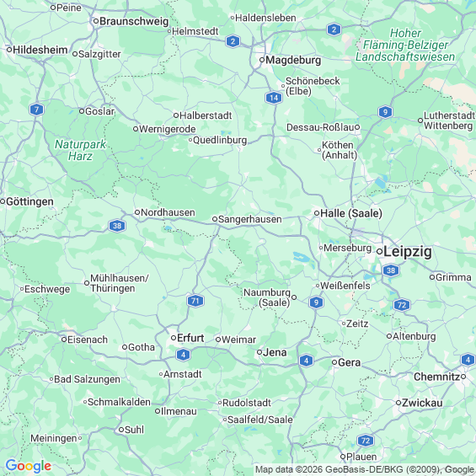Click the A2 shield west of Magdeburg

coord(233,41)
